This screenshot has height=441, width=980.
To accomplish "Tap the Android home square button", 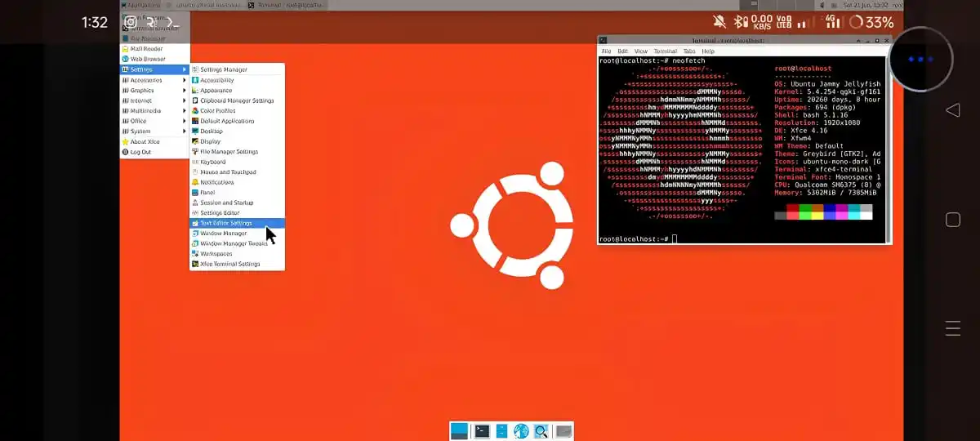I will coord(952,220).
